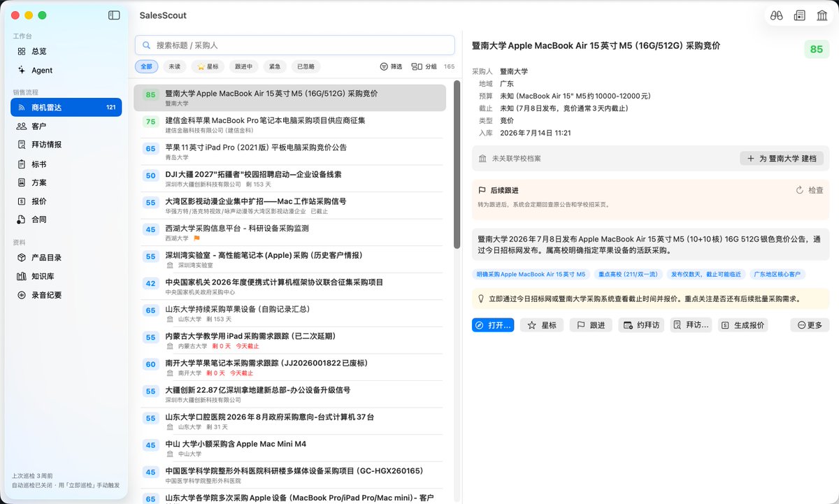Image resolution: width=839 pixels, height=504 pixels.
Task: Select the 山东大学口腔医院 row
Action: (x=289, y=422)
